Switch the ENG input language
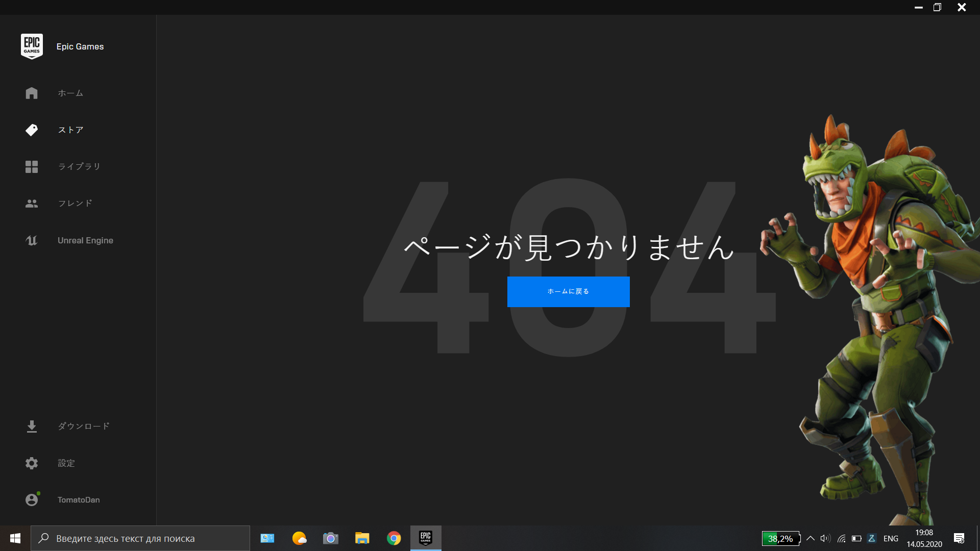 [x=891, y=538]
